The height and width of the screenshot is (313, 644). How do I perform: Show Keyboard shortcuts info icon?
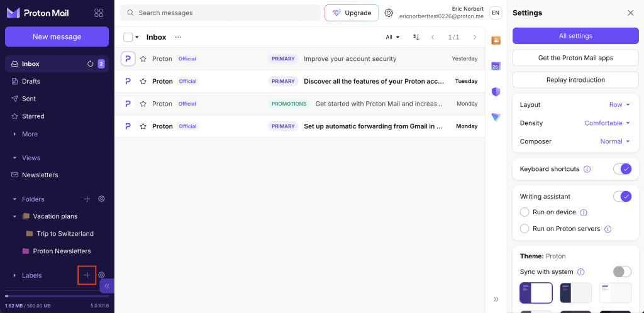[587, 169]
